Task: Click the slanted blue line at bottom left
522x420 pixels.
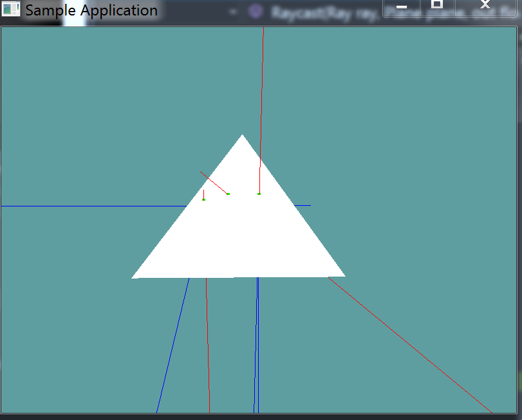Action: point(172,347)
